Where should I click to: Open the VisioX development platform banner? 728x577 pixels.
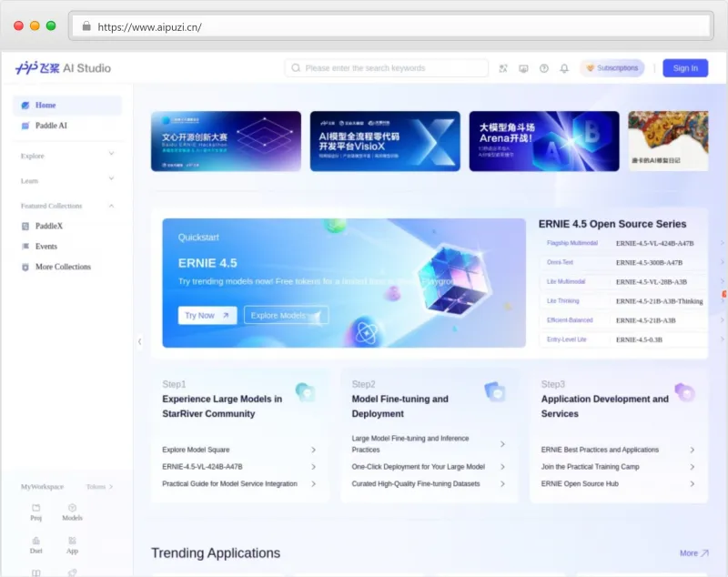tap(385, 141)
